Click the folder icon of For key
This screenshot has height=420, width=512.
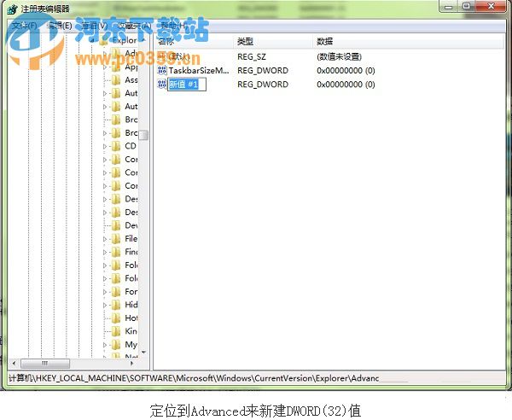[x=116, y=292]
